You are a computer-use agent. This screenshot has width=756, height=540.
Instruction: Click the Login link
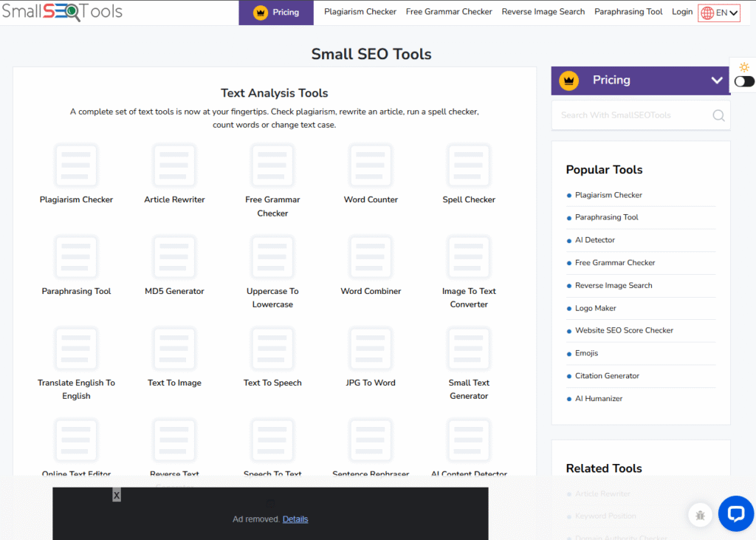pos(682,12)
